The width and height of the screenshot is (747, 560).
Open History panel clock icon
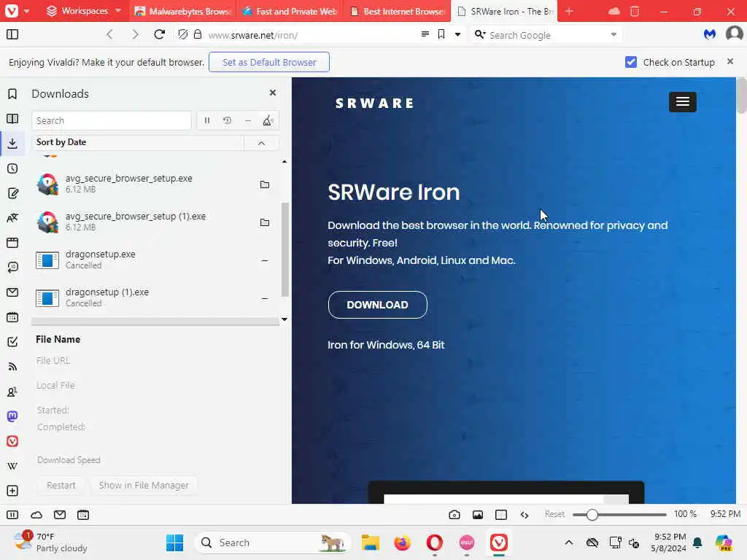(12, 168)
